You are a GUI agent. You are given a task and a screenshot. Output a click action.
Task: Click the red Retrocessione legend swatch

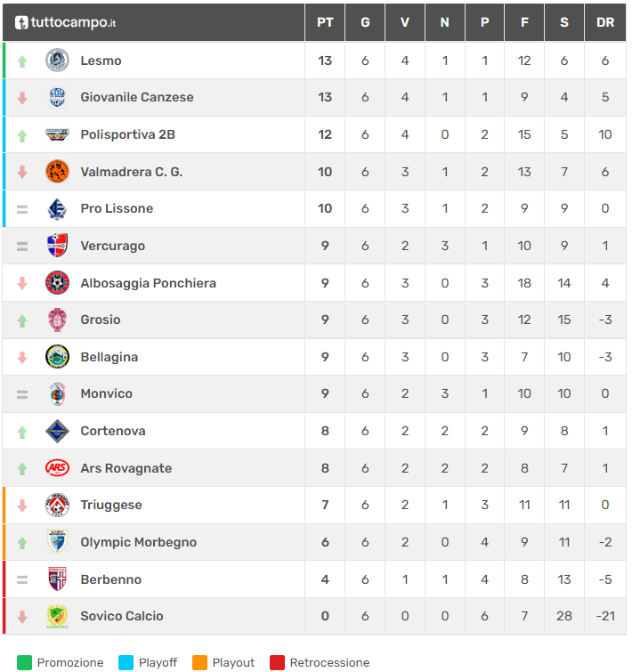point(277,662)
